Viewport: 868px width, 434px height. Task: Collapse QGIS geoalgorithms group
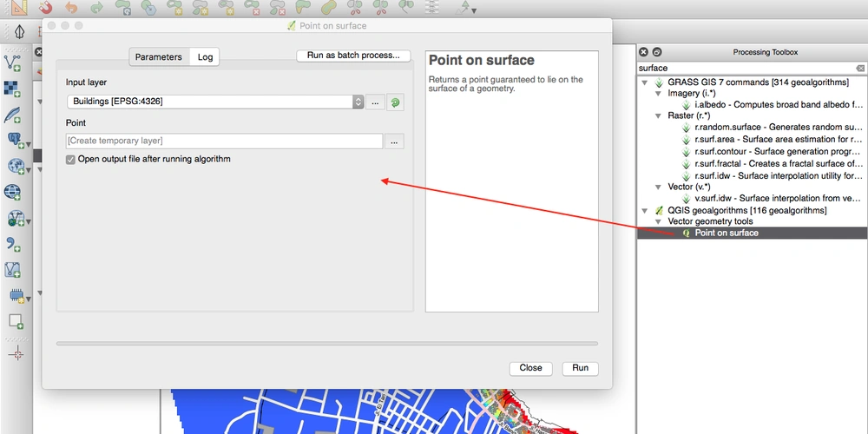(x=644, y=210)
